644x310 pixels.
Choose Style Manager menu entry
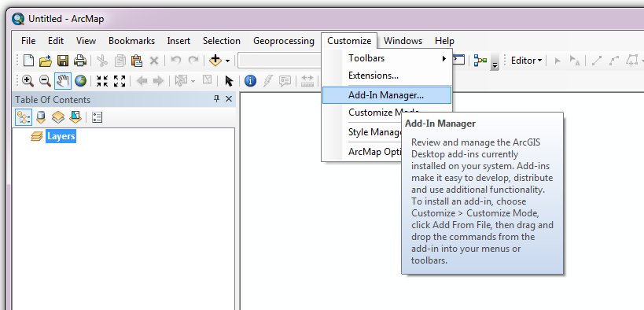point(375,132)
